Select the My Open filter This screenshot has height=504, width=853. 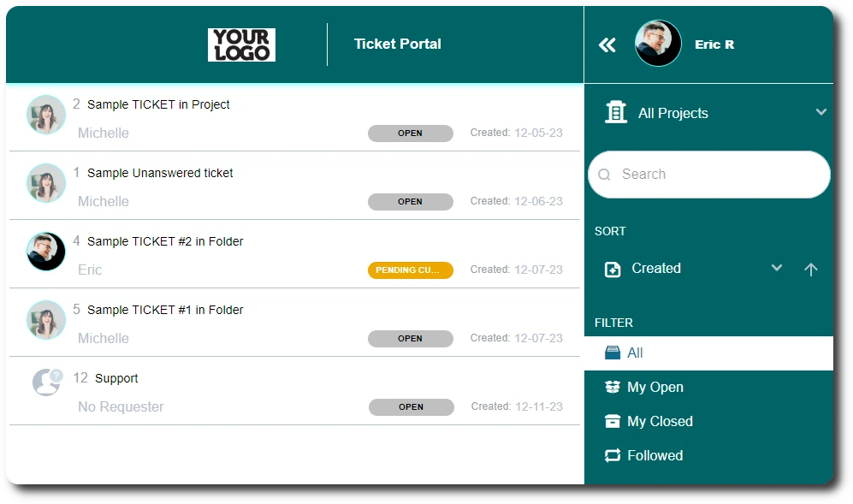(x=655, y=387)
